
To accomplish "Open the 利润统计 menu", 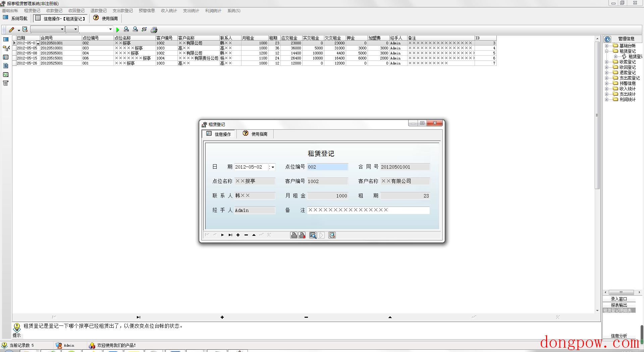I will coord(213,11).
